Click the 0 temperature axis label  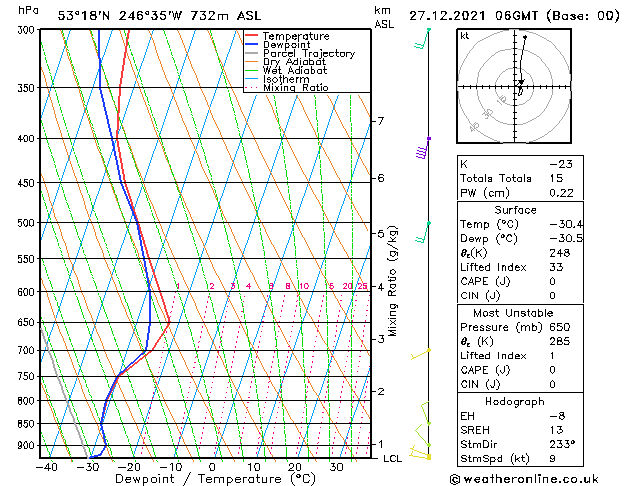point(212,467)
